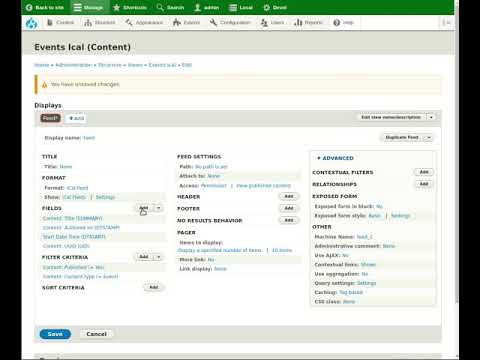The height and width of the screenshot is (360, 480).
Task: Click the Reports text in the admin menu
Action: [x=314, y=22]
